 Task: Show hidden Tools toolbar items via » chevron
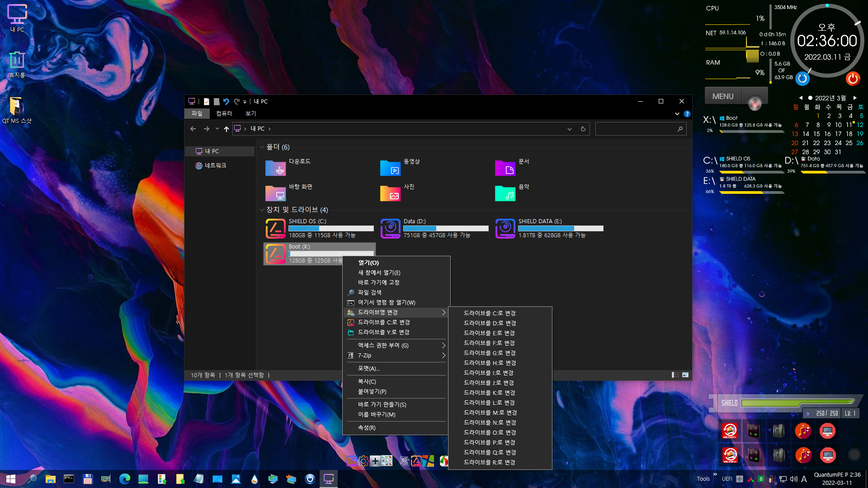coord(715,474)
